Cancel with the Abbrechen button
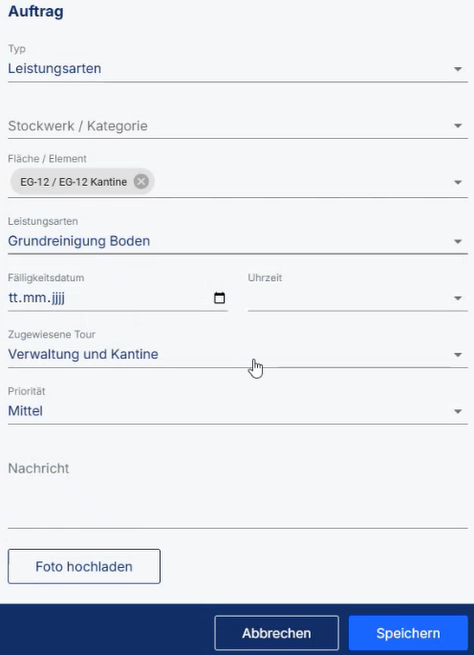The height and width of the screenshot is (655, 474). 276,633
